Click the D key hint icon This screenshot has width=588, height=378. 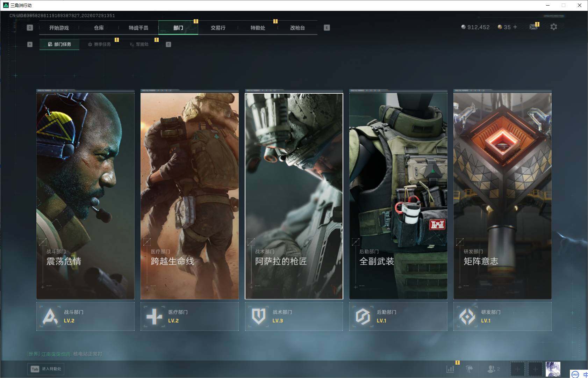click(x=168, y=44)
